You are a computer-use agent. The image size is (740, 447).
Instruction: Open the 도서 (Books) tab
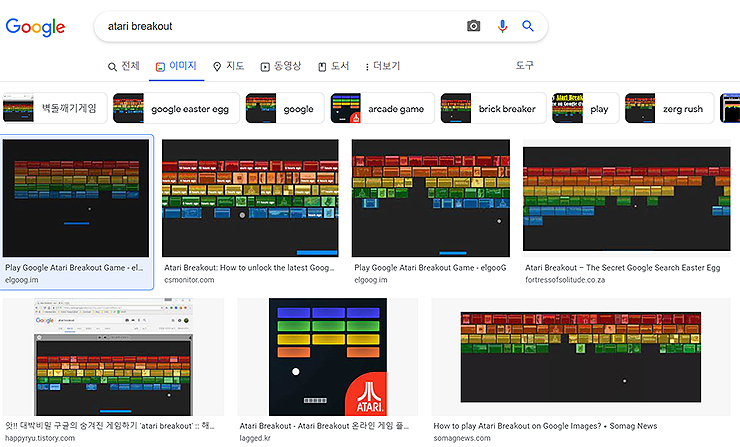click(x=334, y=66)
